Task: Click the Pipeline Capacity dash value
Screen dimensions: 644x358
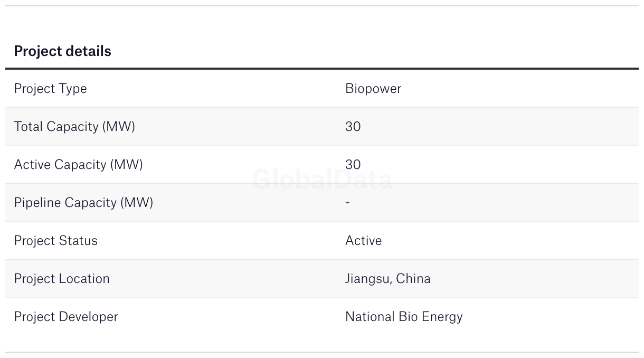Action: click(347, 203)
